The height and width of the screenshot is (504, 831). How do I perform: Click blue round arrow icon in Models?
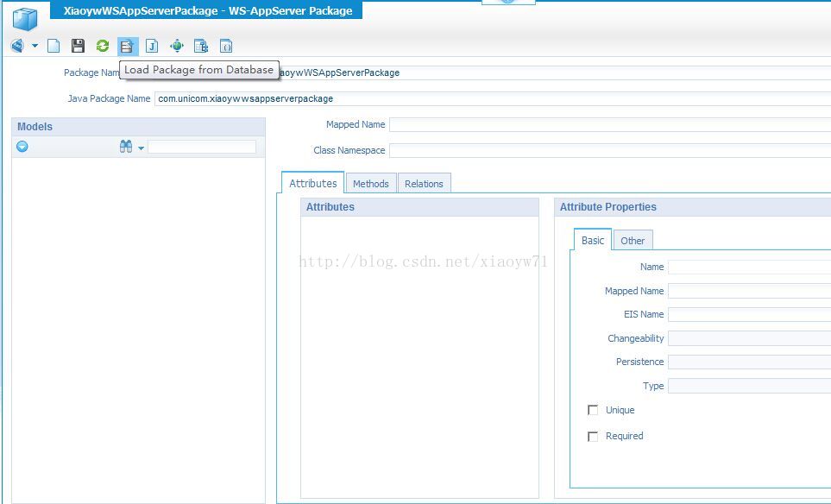click(x=22, y=146)
